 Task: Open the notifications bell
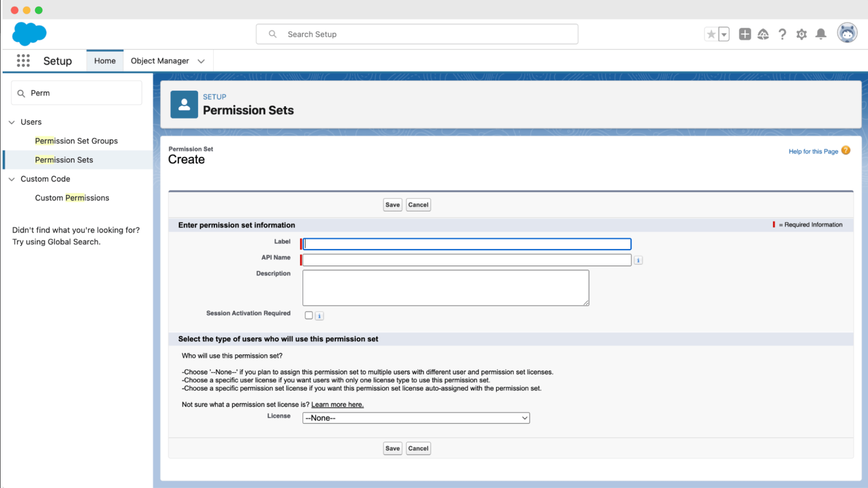pos(821,34)
